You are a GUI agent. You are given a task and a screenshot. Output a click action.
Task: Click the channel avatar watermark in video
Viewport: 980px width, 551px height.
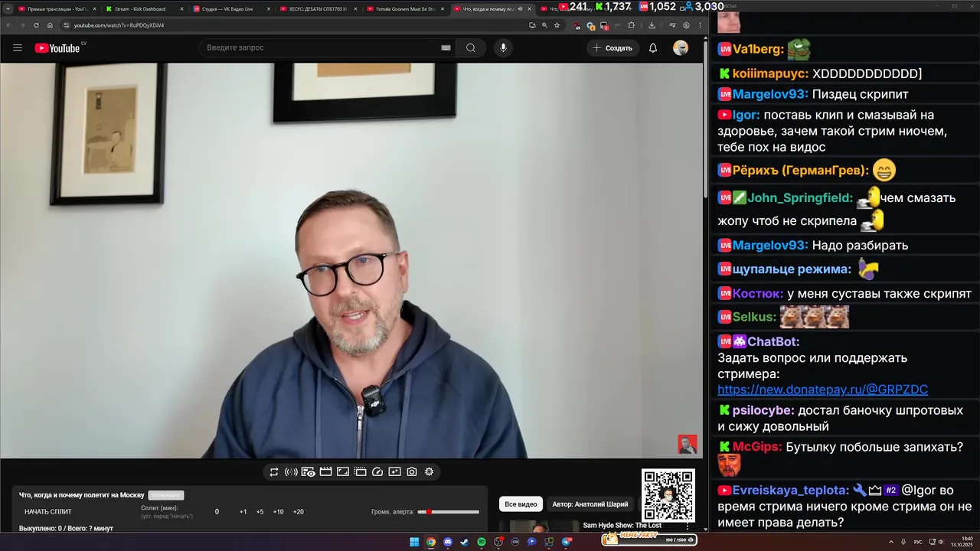coord(687,444)
